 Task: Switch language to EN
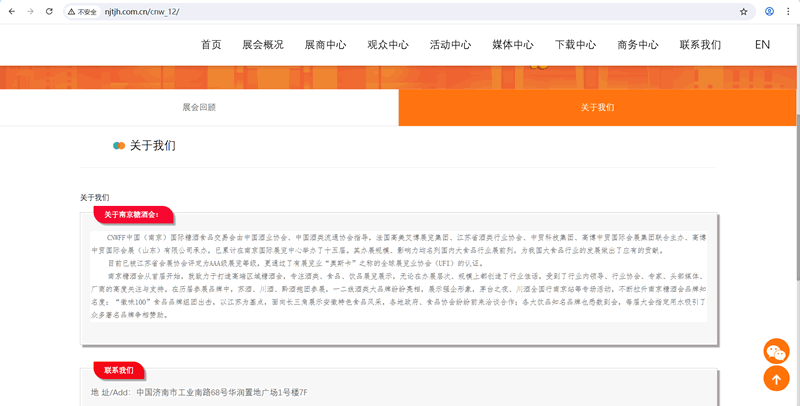pos(762,45)
